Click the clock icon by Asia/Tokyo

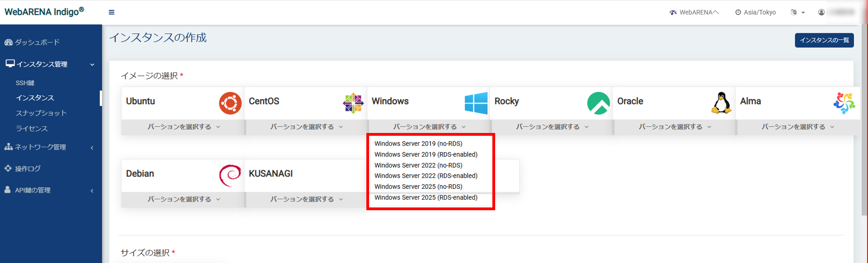click(x=738, y=12)
